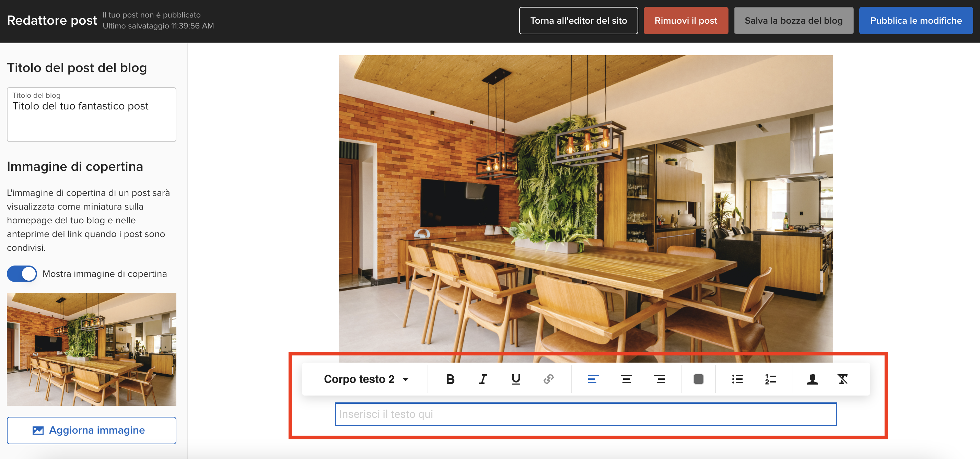Screen dimensions: 980x459
Task: Open the gray text color swatch
Action: (699, 379)
